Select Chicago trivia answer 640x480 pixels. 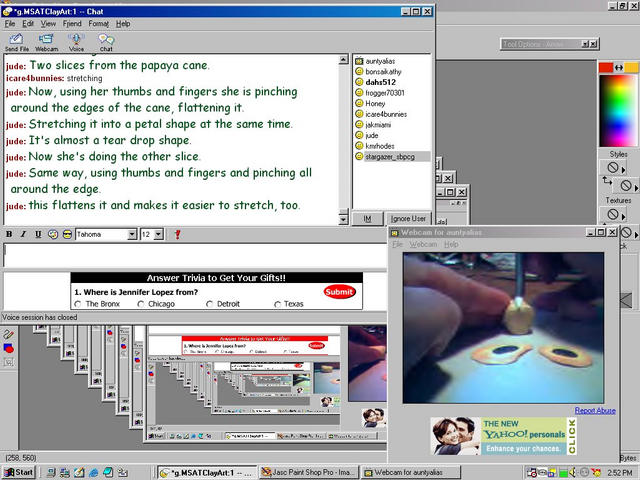coord(141,304)
